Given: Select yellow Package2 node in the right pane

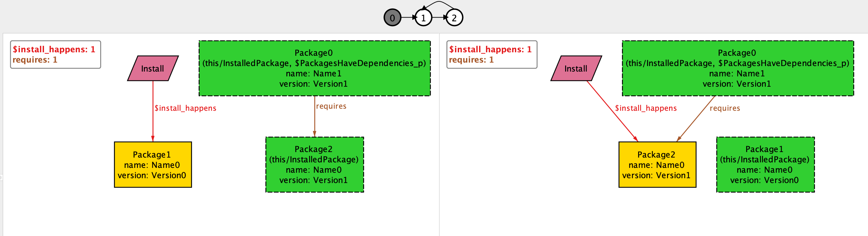Looking at the screenshot, I should click(657, 165).
